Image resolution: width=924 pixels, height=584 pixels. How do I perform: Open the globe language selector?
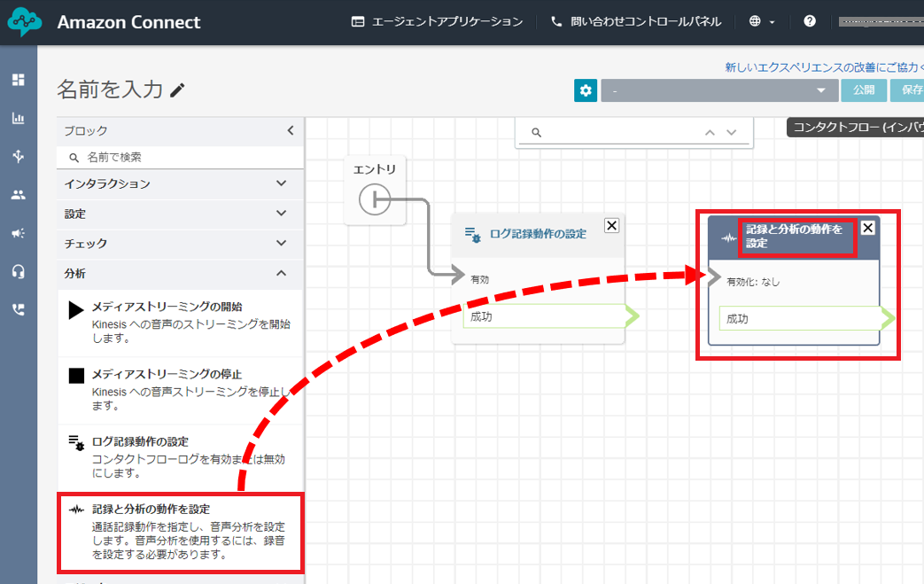coord(761,21)
